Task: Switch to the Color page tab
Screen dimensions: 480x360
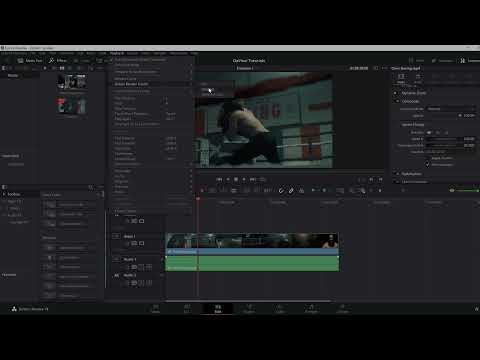Action: (x=280, y=309)
